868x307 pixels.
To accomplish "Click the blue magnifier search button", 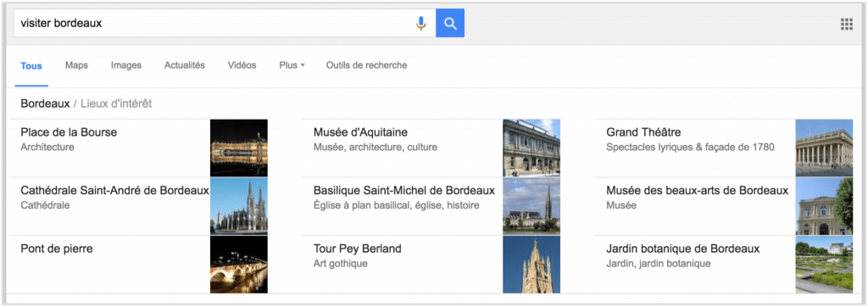I will click(450, 23).
